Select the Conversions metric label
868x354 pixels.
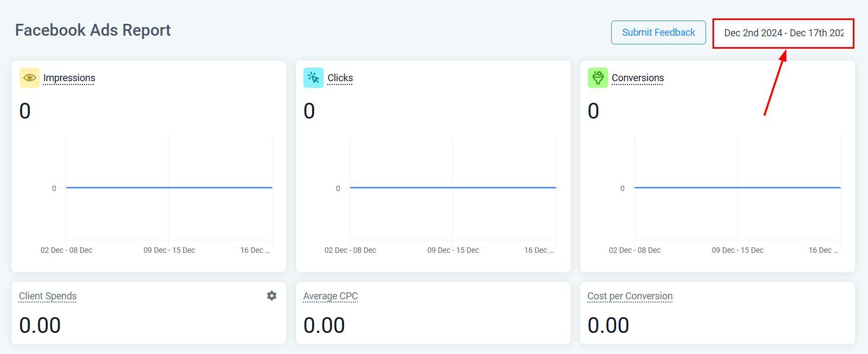tap(638, 78)
